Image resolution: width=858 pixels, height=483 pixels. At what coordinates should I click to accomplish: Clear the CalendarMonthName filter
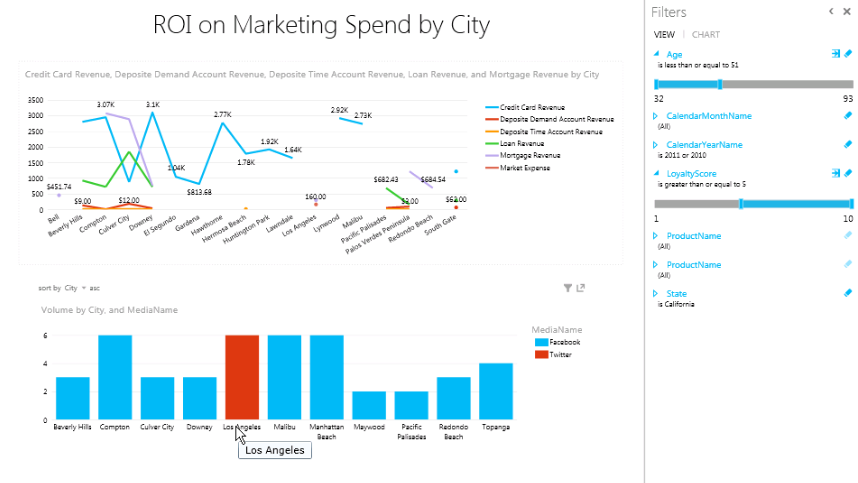coord(848,117)
